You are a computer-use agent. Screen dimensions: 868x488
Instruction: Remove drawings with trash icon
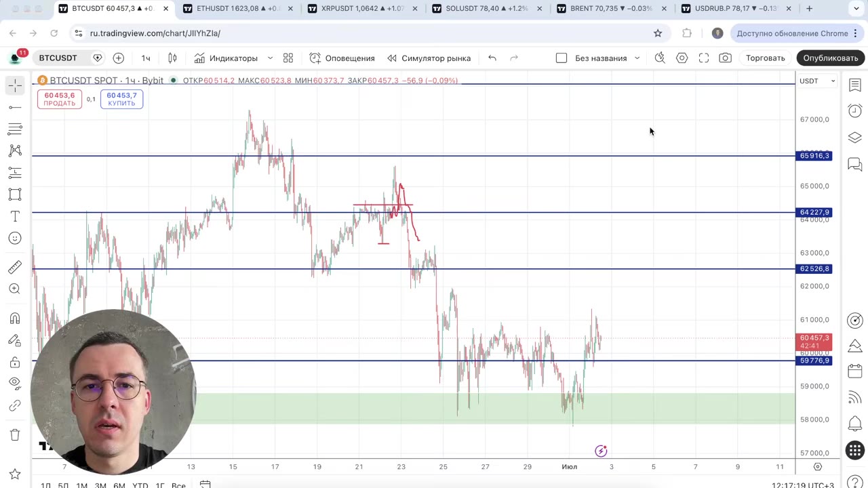click(15, 435)
